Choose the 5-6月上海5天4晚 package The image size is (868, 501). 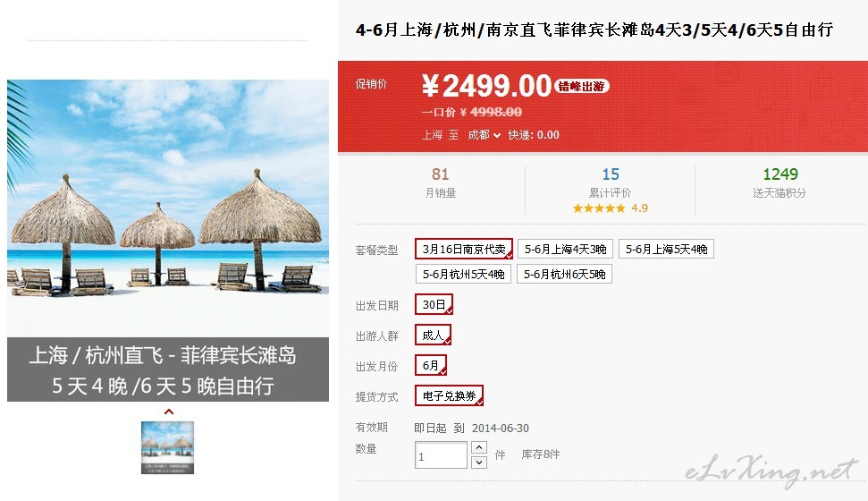[x=667, y=250]
